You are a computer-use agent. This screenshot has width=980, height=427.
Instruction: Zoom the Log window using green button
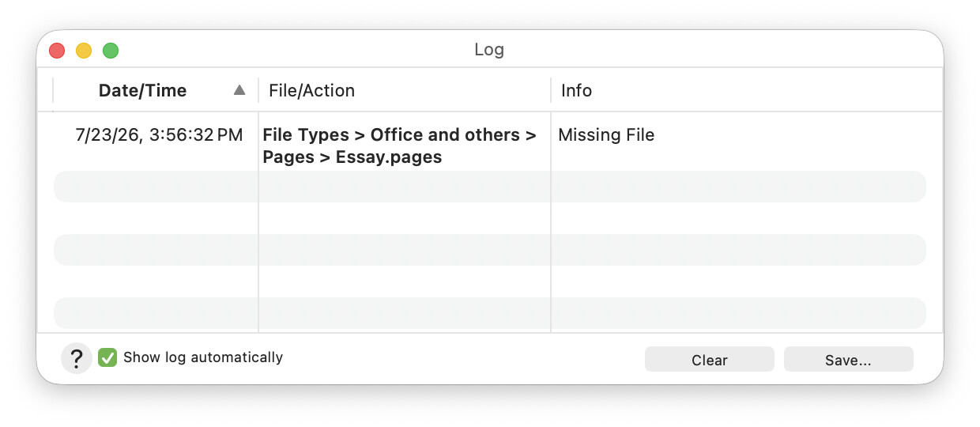pos(111,51)
